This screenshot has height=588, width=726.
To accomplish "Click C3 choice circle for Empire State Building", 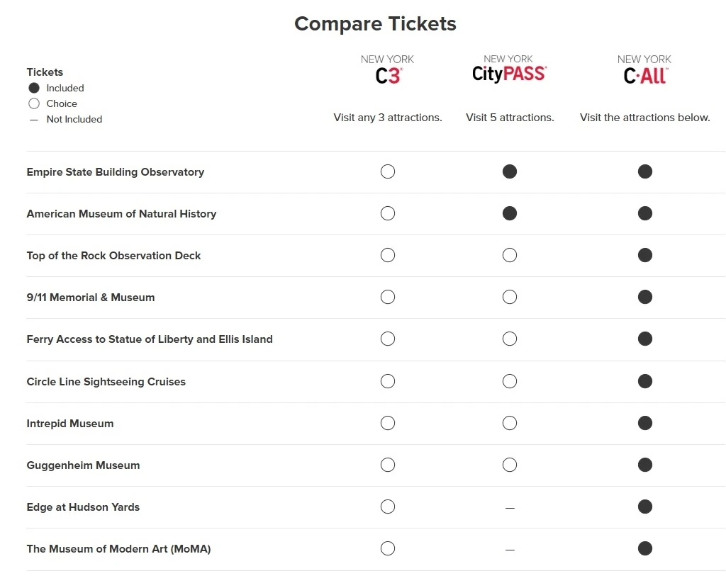I will coord(388,171).
